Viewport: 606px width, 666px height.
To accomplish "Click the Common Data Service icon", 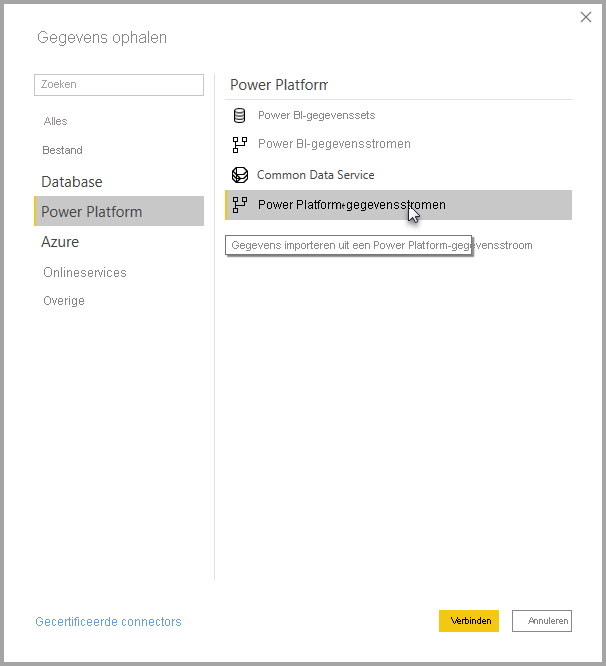I will click(240, 175).
